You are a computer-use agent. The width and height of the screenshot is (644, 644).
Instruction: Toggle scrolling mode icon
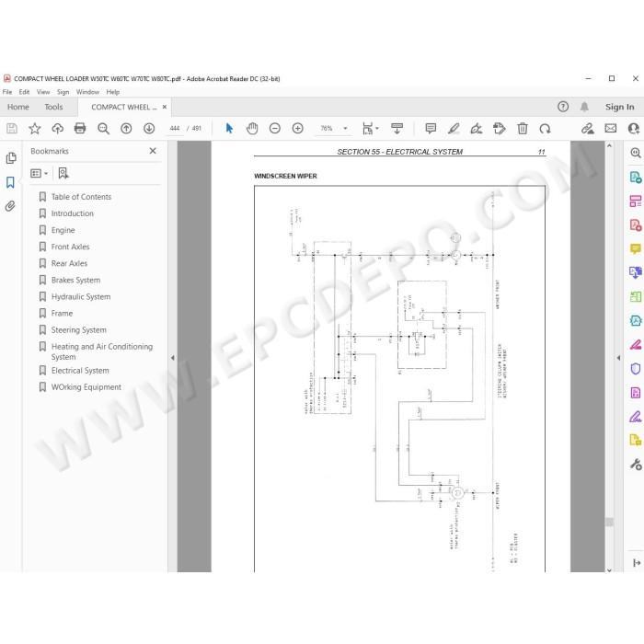point(397,129)
